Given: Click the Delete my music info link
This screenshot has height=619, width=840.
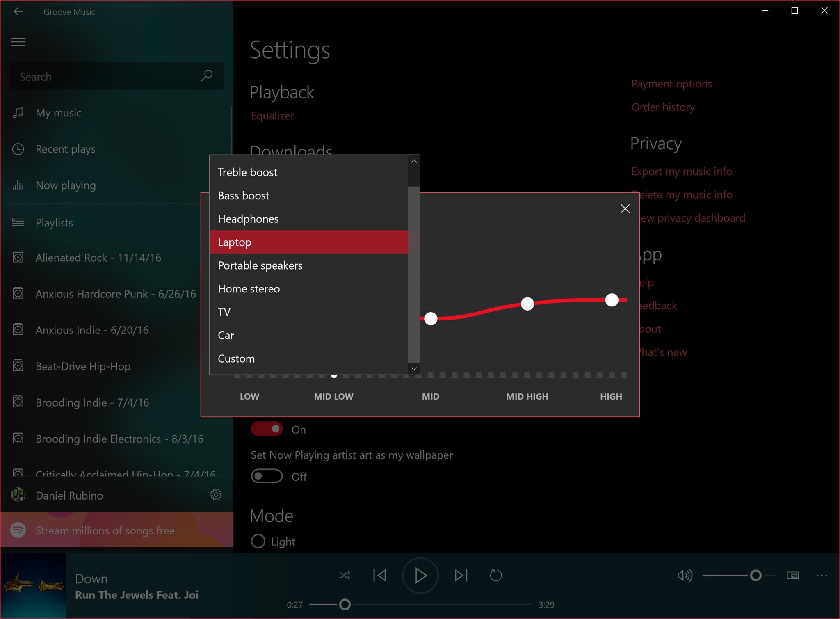Looking at the screenshot, I should [x=682, y=194].
